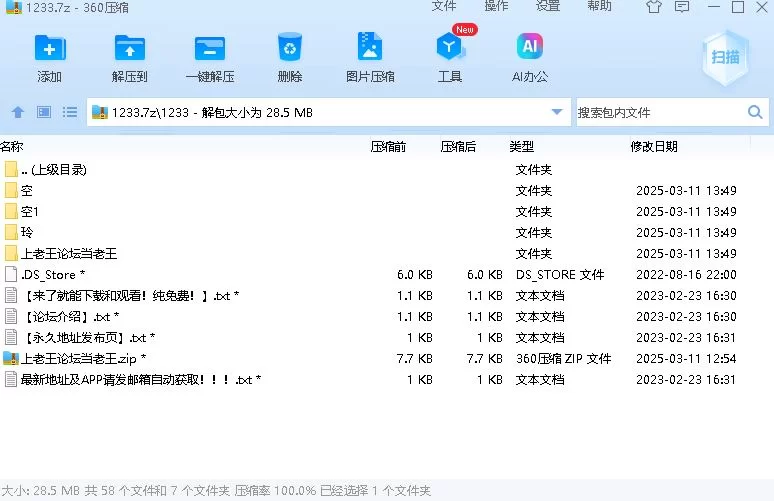The width and height of the screenshot is (774, 501).
Task: Open the 操作 menu
Action: coord(496,6)
